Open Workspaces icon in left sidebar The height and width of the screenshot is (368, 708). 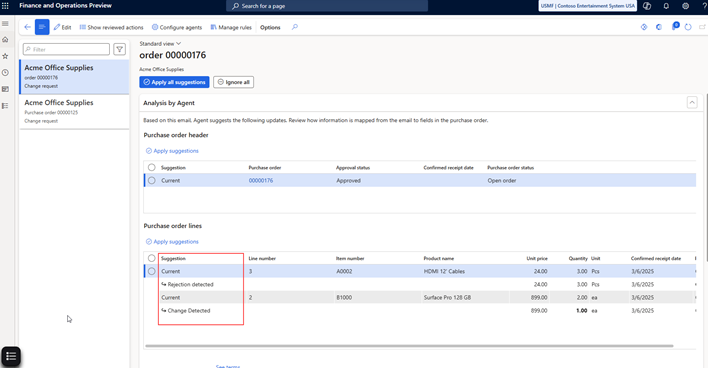[x=5, y=89]
